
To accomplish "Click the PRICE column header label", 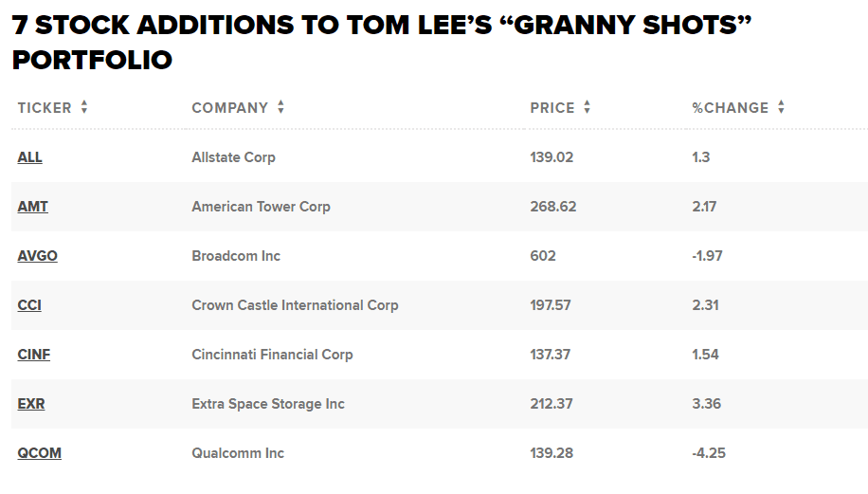I will 552,108.
